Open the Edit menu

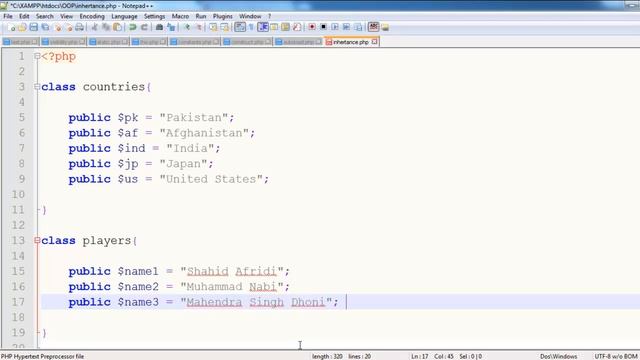[24, 16]
